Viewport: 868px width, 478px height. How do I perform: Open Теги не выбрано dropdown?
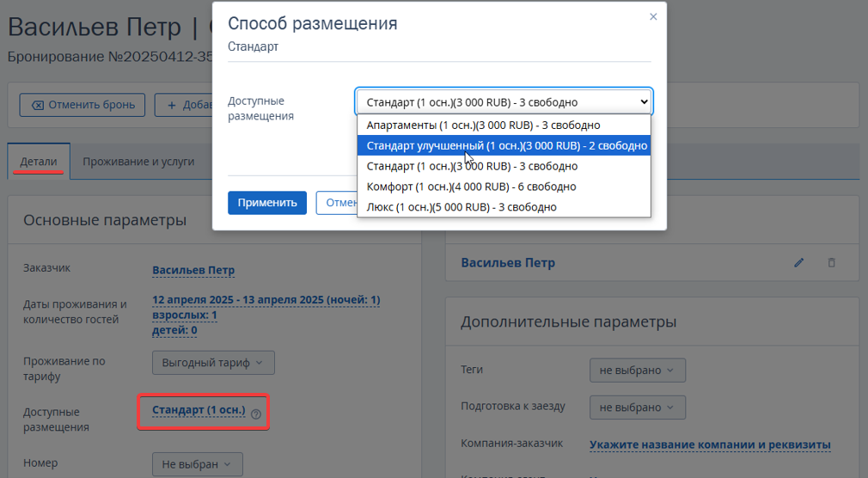tap(637, 370)
